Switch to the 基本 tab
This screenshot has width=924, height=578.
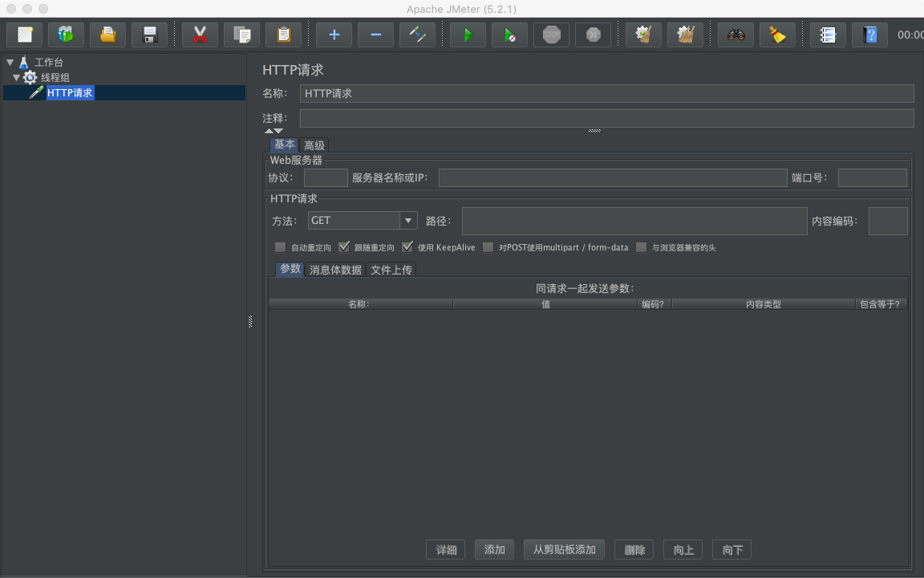click(x=285, y=144)
